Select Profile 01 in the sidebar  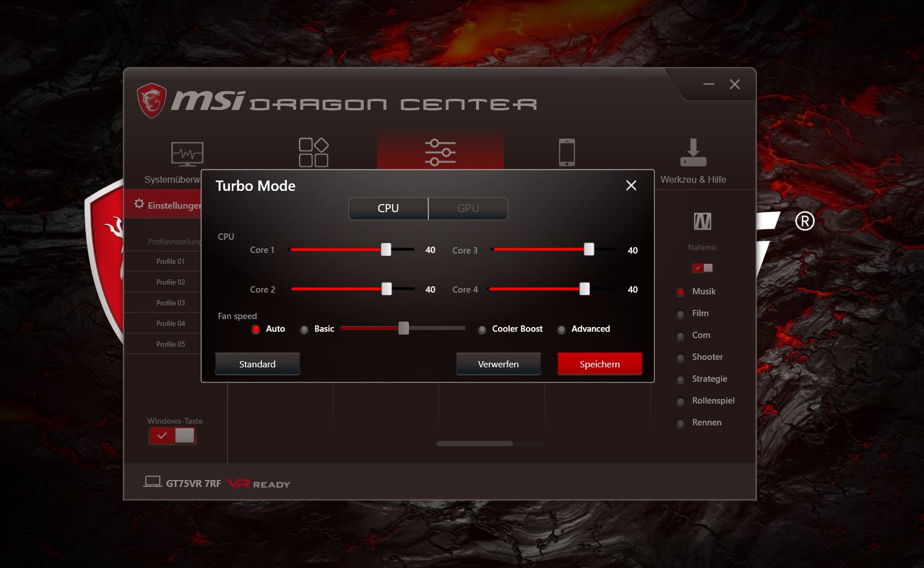pos(171,262)
